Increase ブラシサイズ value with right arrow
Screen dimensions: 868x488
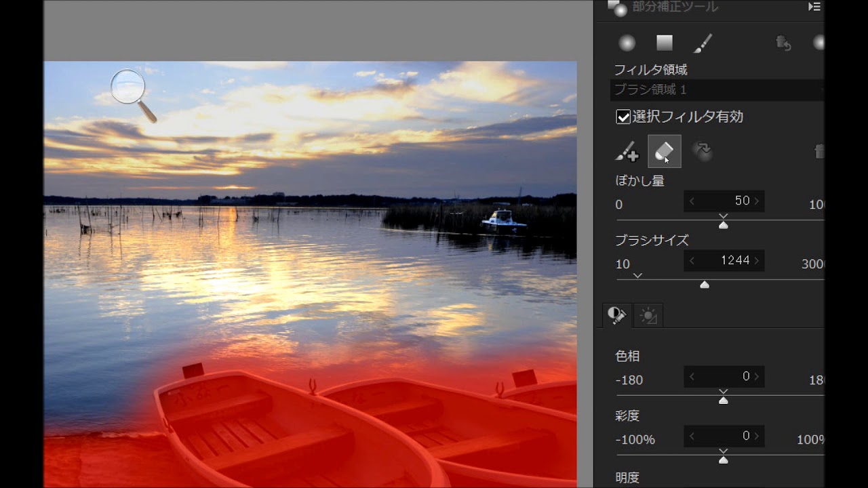pyautogui.click(x=756, y=261)
